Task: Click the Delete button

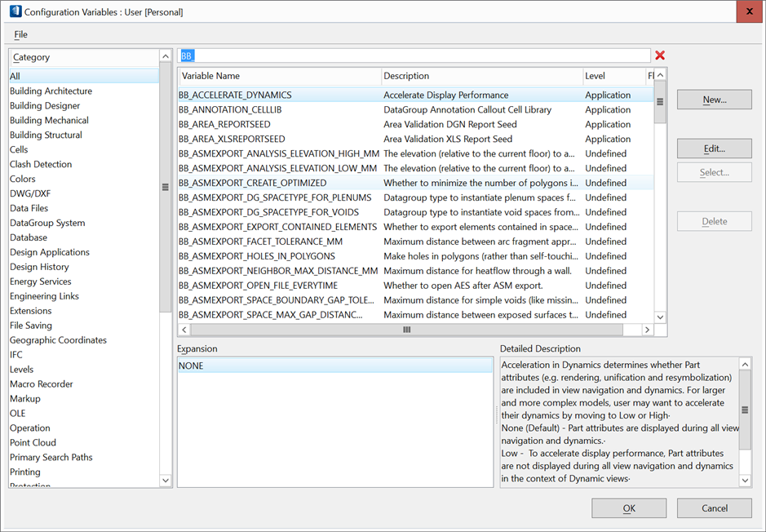Action: coord(714,220)
